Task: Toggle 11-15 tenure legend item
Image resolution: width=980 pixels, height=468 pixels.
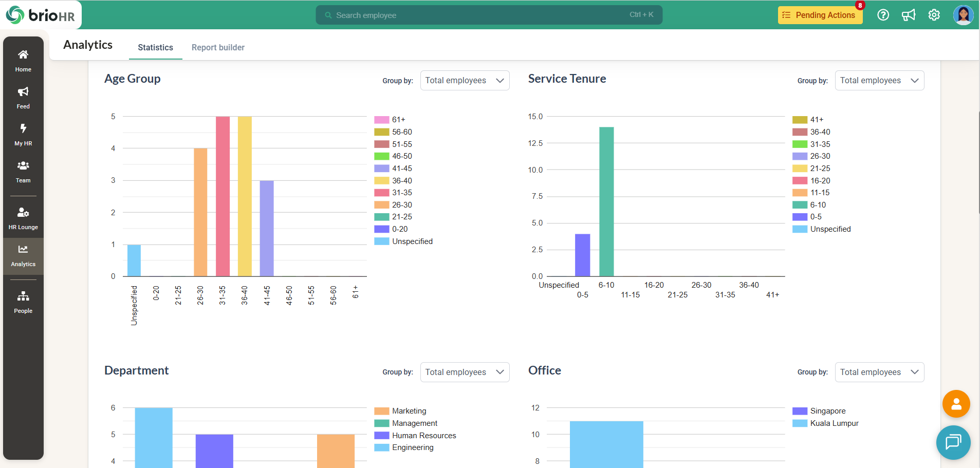Action: point(811,193)
